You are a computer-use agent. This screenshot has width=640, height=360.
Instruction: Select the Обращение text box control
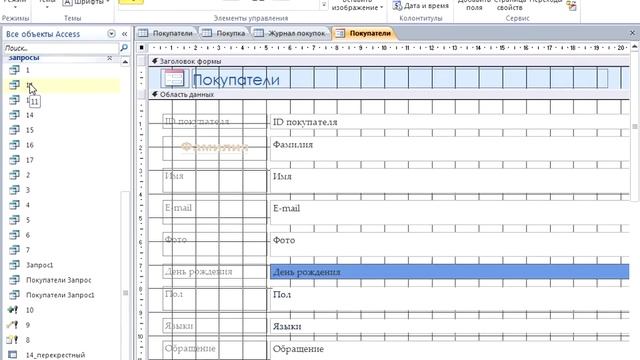[x=449, y=350]
